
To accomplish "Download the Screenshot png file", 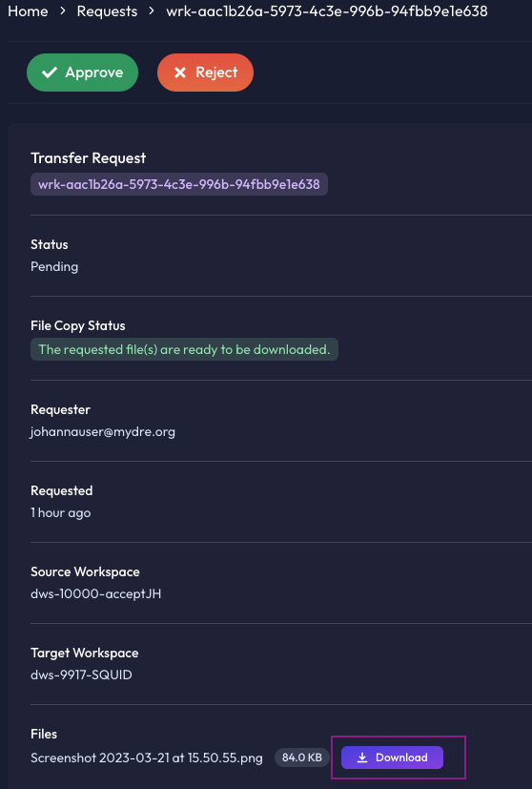I will coord(392,758).
